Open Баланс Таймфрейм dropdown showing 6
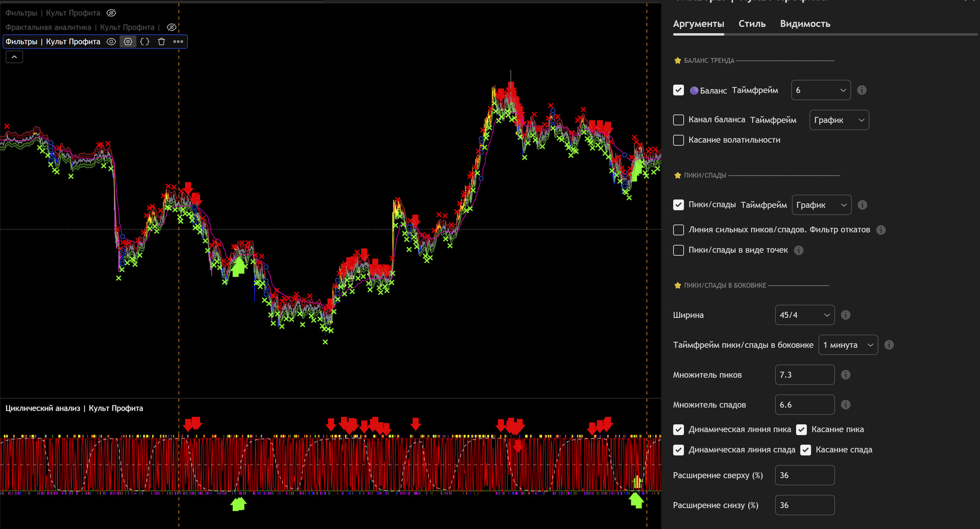The image size is (980, 529). pyautogui.click(x=820, y=90)
